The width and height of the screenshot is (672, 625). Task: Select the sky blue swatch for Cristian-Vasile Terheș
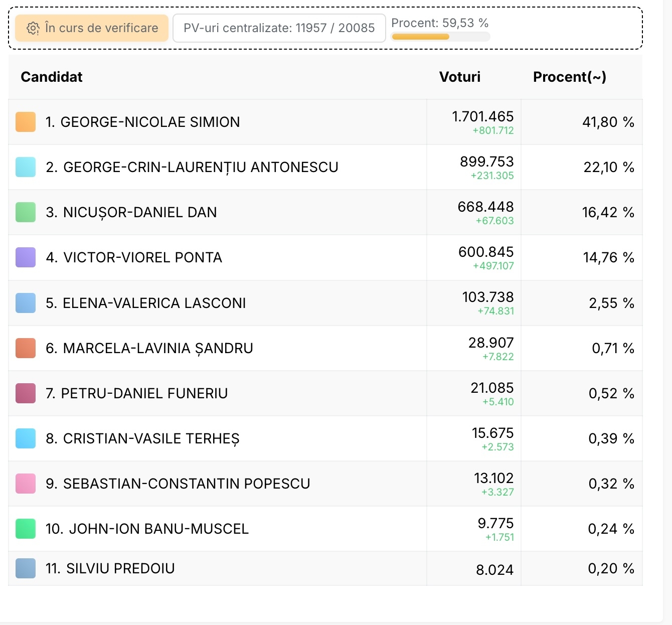(x=26, y=438)
